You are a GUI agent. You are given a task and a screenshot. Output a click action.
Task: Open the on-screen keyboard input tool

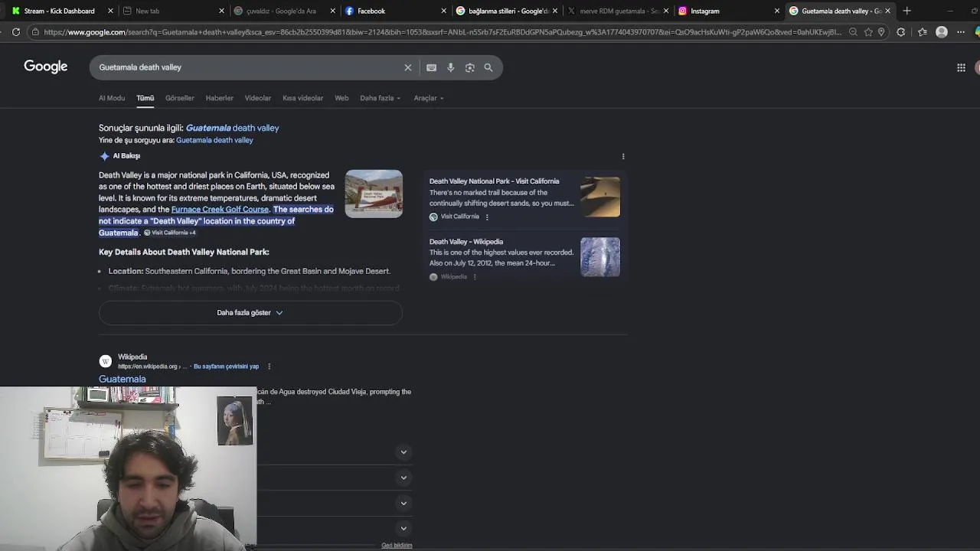point(432,67)
